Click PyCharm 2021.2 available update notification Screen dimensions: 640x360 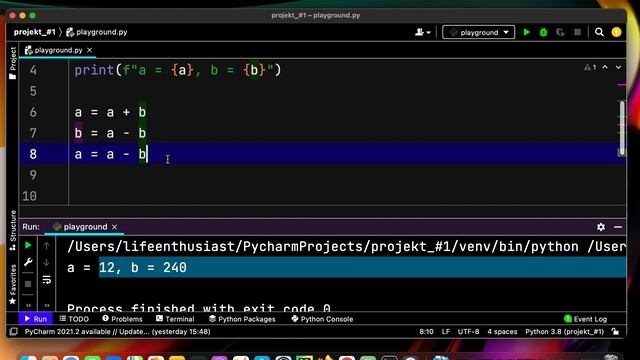118,332
